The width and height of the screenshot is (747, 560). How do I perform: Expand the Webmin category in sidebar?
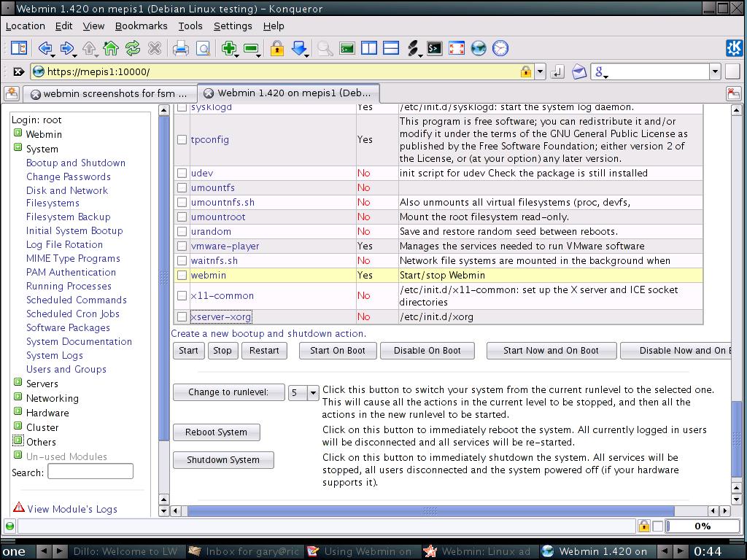[18, 133]
